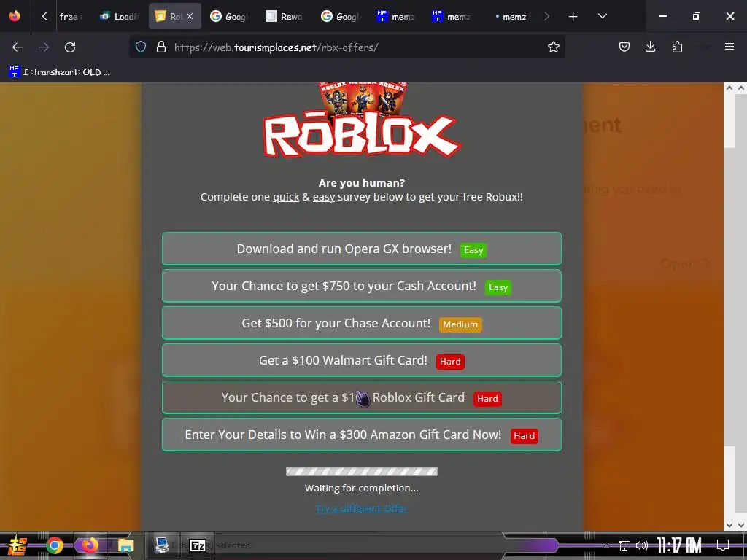Click the 'Try a different offer' link
The image size is (747, 560).
coord(362,508)
